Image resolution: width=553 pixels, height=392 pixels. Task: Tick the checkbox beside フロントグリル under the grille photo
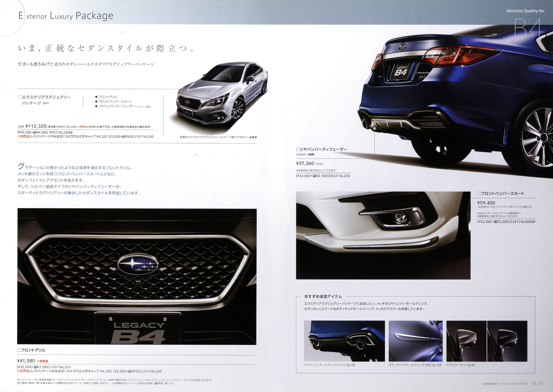[x=19, y=350]
